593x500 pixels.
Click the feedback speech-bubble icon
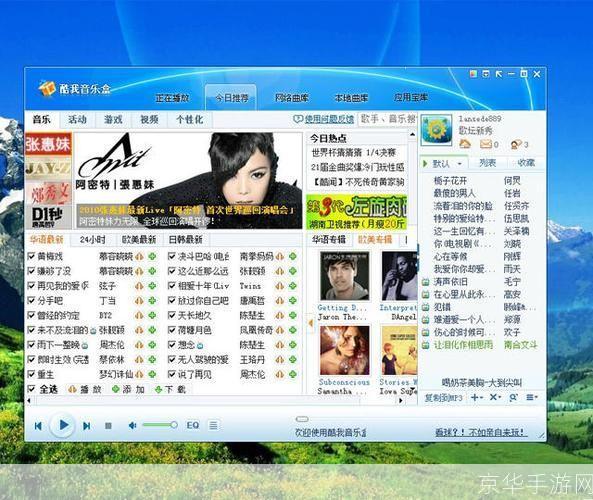(298, 119)
